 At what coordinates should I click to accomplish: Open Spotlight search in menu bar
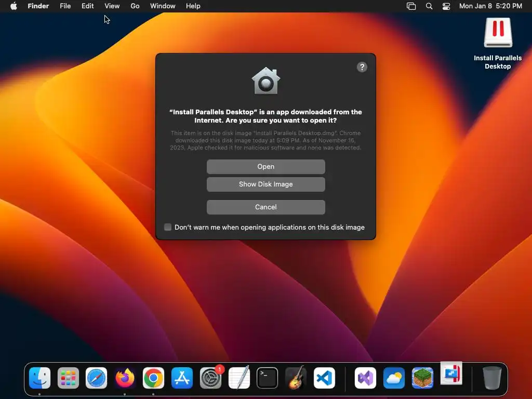pyautogui.click(x=429, y=6)
